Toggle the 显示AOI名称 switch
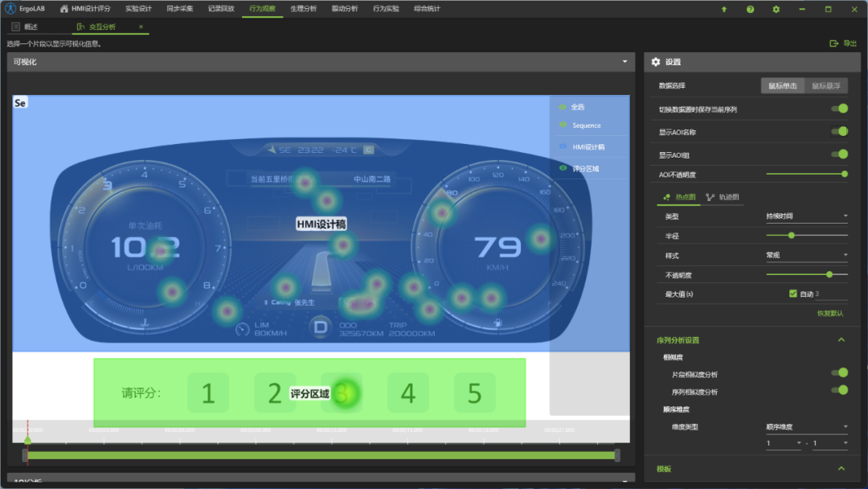868x489 pixels. pyautogui.click(x=840, y=131)
